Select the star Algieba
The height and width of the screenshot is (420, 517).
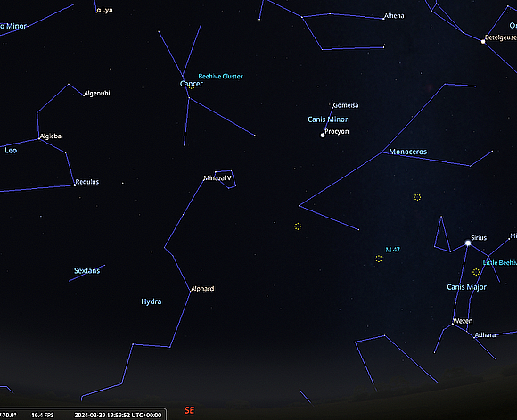coord(39,139)
